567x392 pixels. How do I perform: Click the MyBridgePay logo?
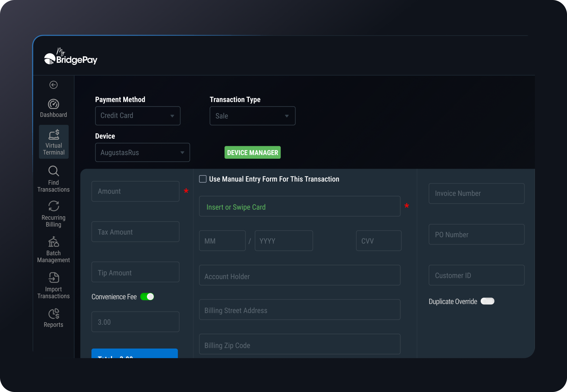click(71, 56)
